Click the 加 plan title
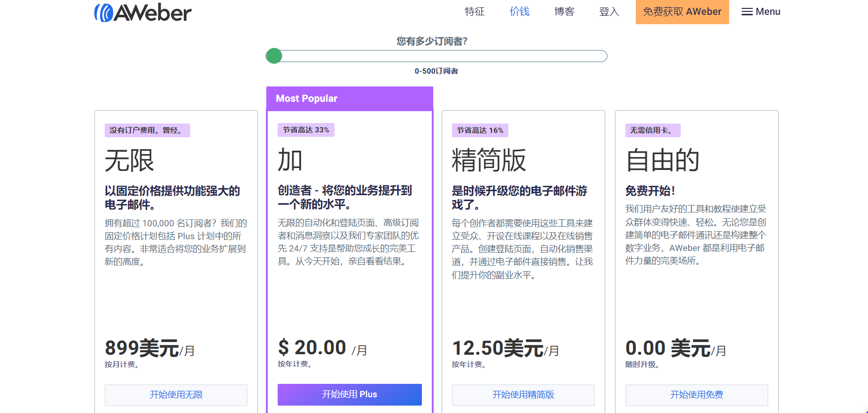868x413 pixels. (x=290, y=160)
